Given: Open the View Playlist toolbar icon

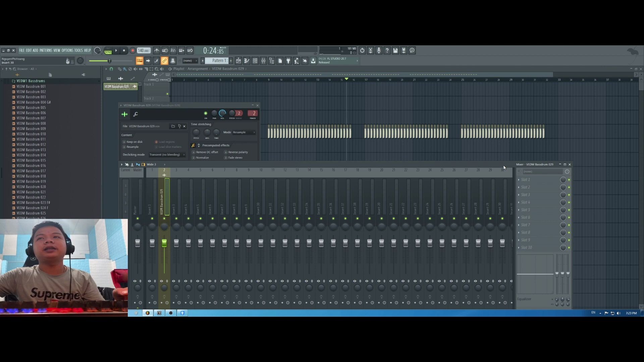Looking at the screenshot, I should [238, 61].
